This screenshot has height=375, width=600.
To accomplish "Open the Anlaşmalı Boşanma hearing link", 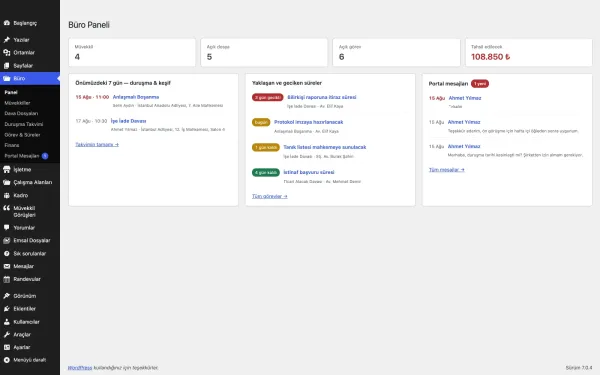I will point(136,97).
